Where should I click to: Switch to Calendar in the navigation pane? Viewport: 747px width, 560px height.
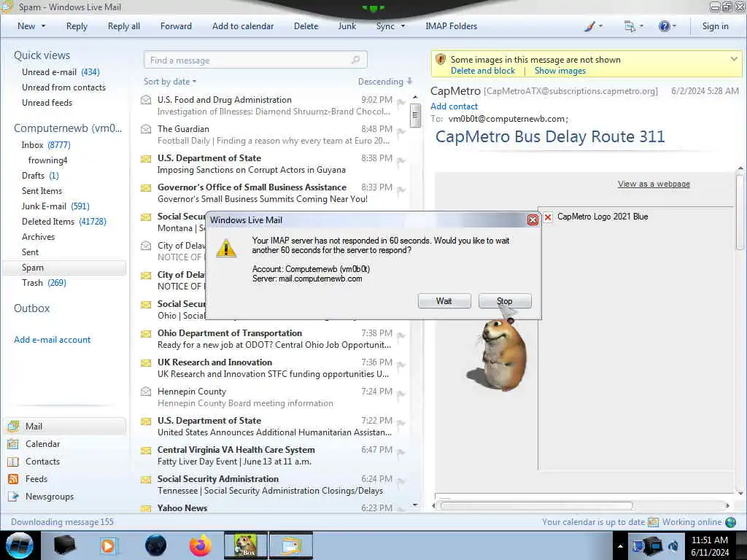[x=42, y=444]
